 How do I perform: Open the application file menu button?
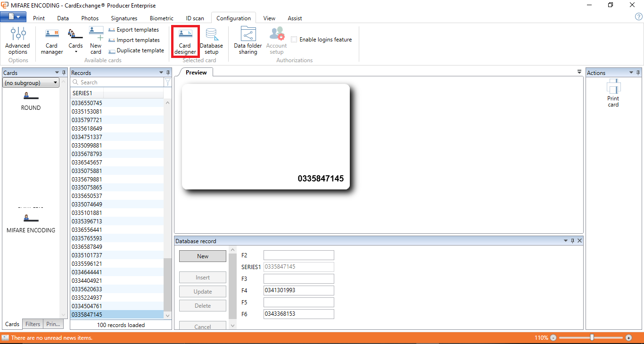(x=13, y=17)
